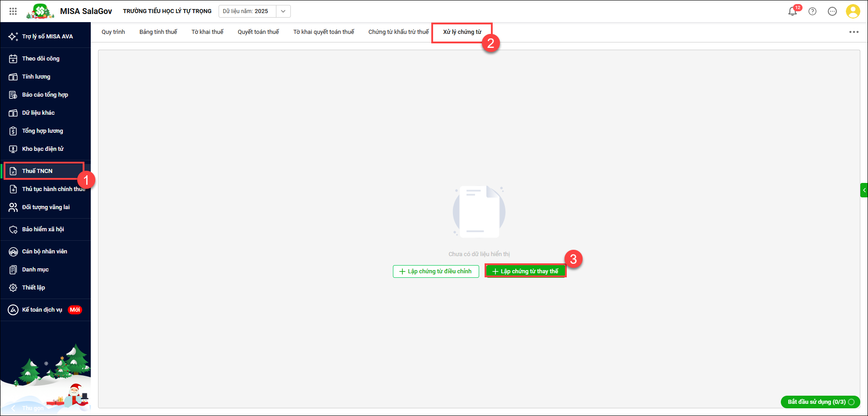This screenshot has width=868, height=416.
Task: Open Kế toán dịch vụ menu item
Action: 42,310
